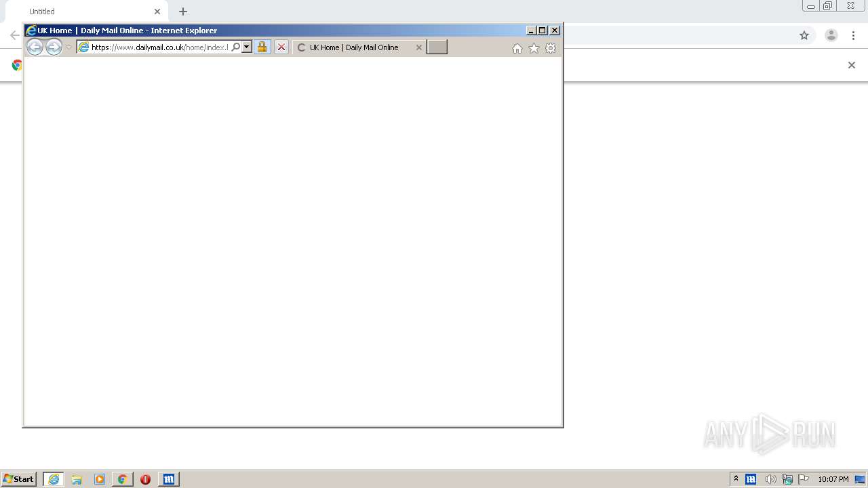The height and width of the screenshot is (488, 868).
Task: Click the search magnifier in address bar
Action: (x=235, y=47)
